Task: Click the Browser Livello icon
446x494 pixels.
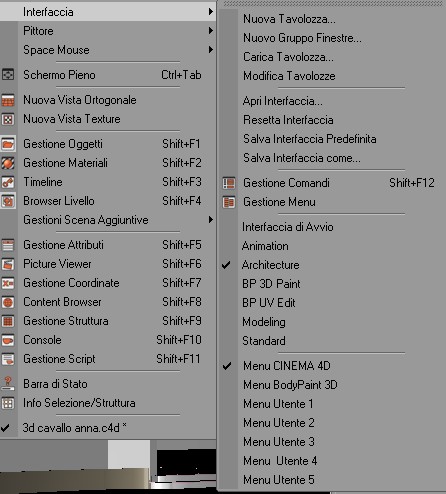Action: point(8,201)
